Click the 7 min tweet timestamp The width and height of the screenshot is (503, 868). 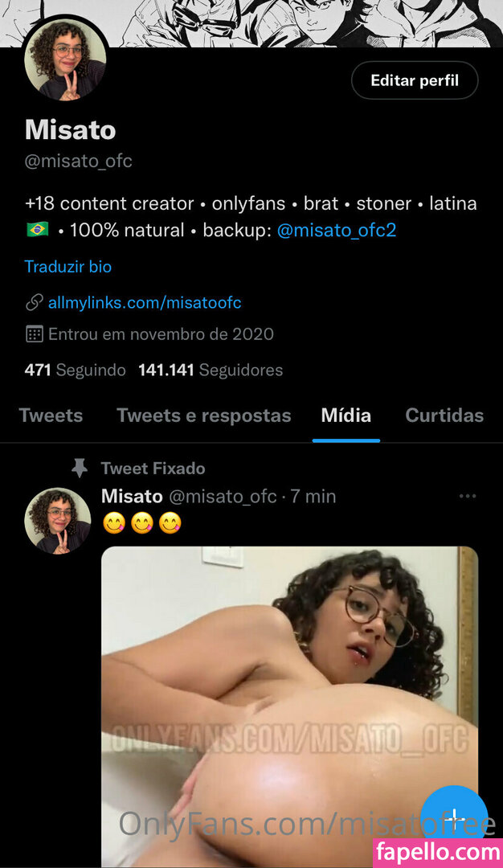click(313, 496)
